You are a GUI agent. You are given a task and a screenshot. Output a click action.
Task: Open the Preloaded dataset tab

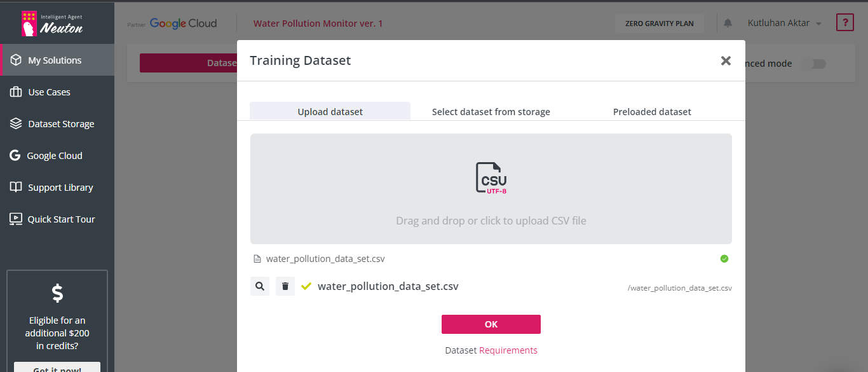pyautogui.click(x=652, y=111)
